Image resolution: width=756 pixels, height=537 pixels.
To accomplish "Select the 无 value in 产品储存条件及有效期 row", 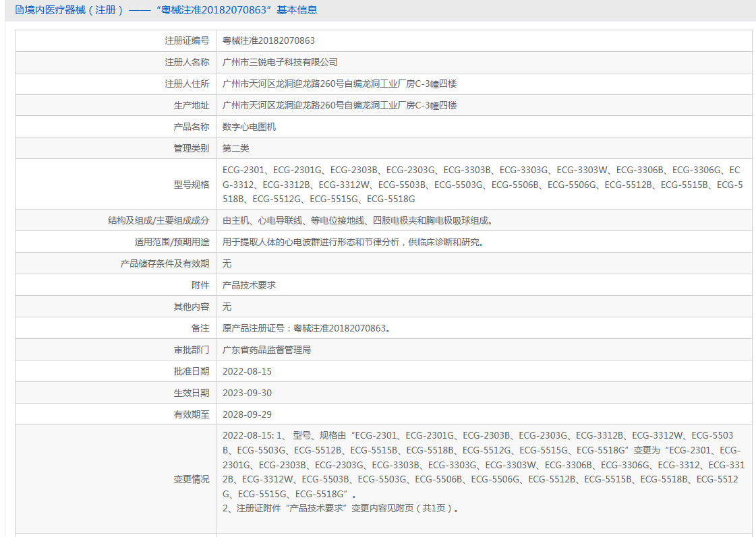I will pyautogui.click(x=227, y=264).
